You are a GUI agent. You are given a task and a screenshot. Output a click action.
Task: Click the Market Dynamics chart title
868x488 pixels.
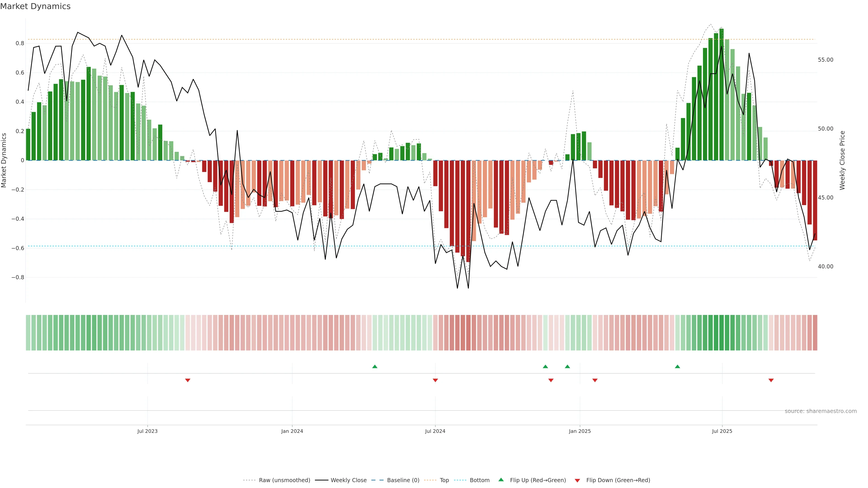(x=35, y=6)
